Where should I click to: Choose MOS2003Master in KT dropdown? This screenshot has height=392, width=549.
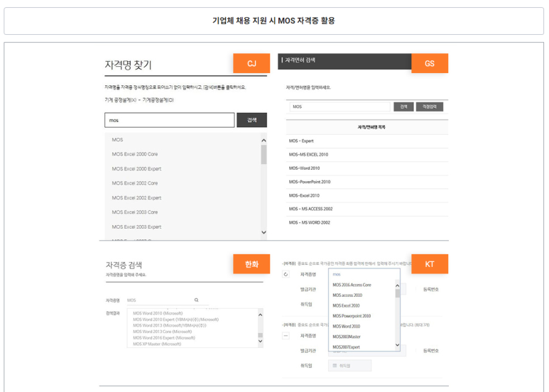tap(347, 337)
